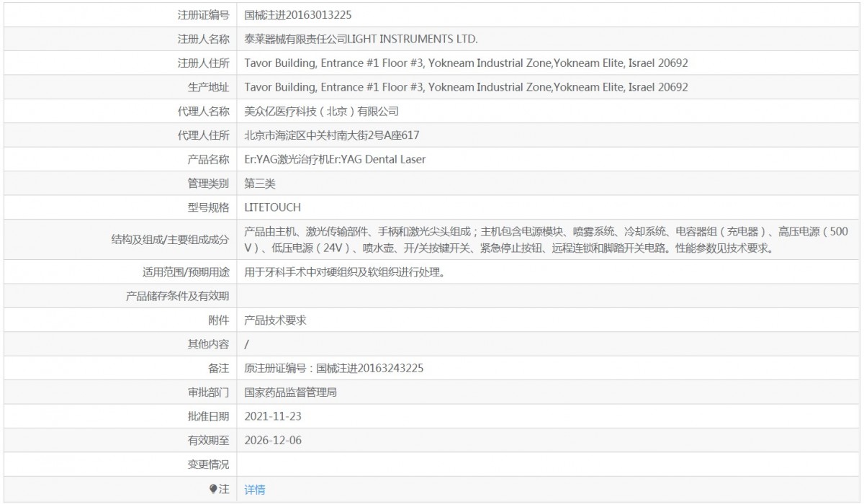Click the 批准日期 label
Viewport: 864px width, 504px height.
pyautogui.click(x=209, y=416)
